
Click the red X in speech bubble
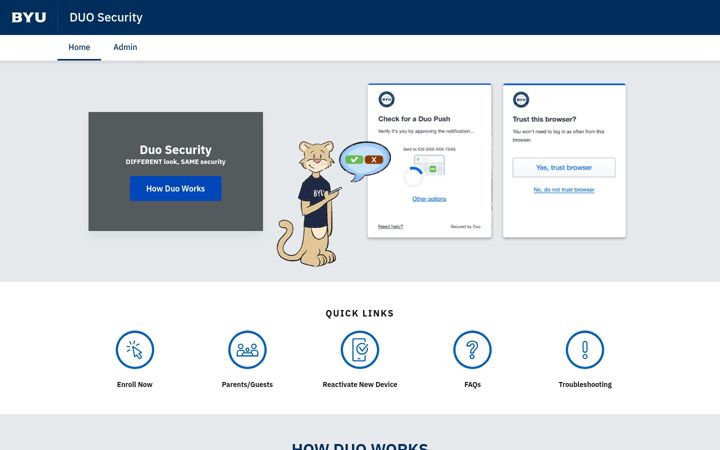(x=374, y=159)
